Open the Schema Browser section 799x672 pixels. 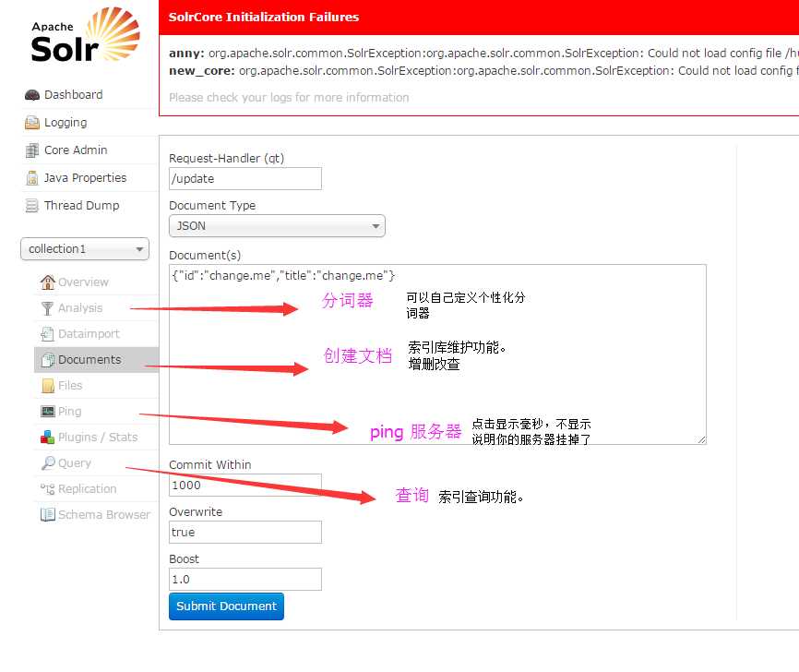104,514
